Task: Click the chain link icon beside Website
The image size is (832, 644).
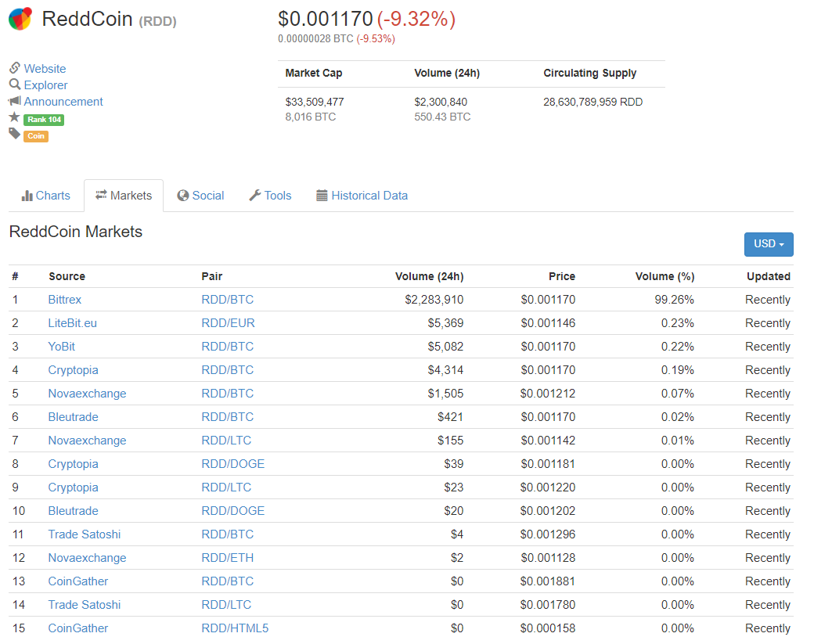Action: coord(14,68)
